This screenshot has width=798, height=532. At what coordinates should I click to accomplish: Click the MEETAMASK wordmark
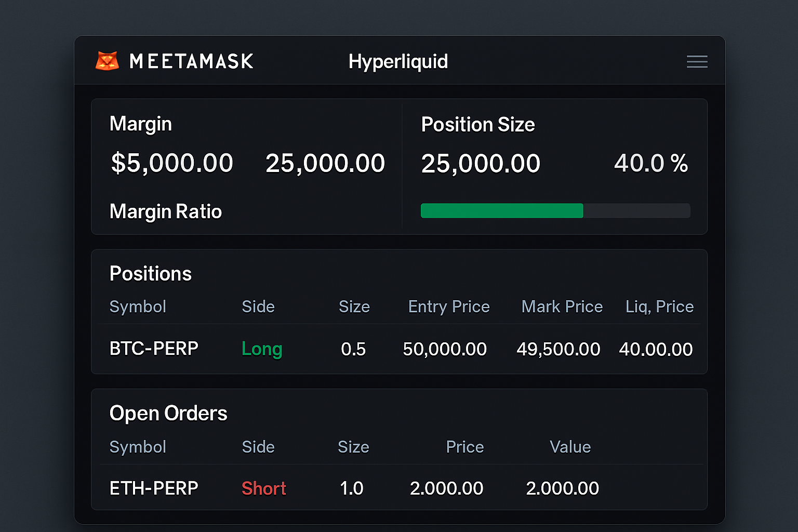pyautogui.click(x=191, y=61)
